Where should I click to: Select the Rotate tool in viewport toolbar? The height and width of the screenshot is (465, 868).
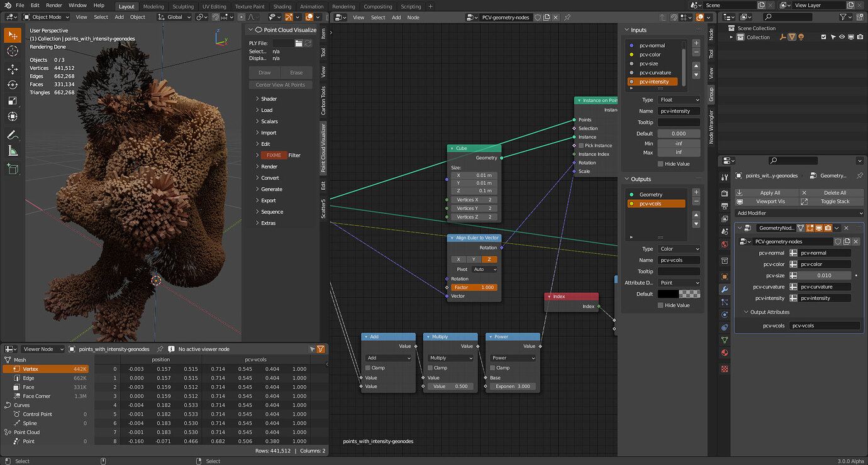(13, 85)
